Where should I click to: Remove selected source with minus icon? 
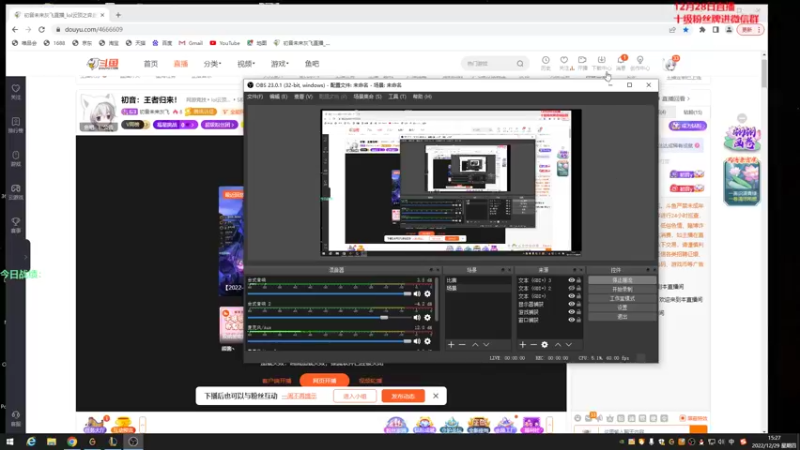(x=534, y=345)
